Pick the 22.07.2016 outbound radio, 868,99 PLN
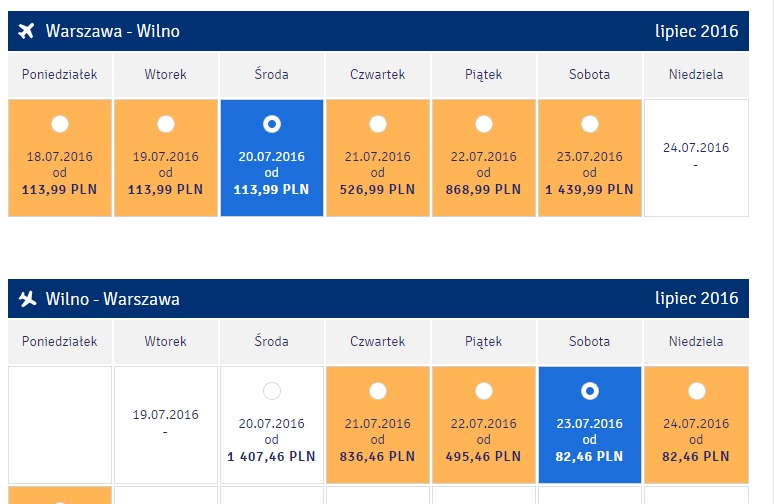 pyautogui.click(x=484, y=124)
